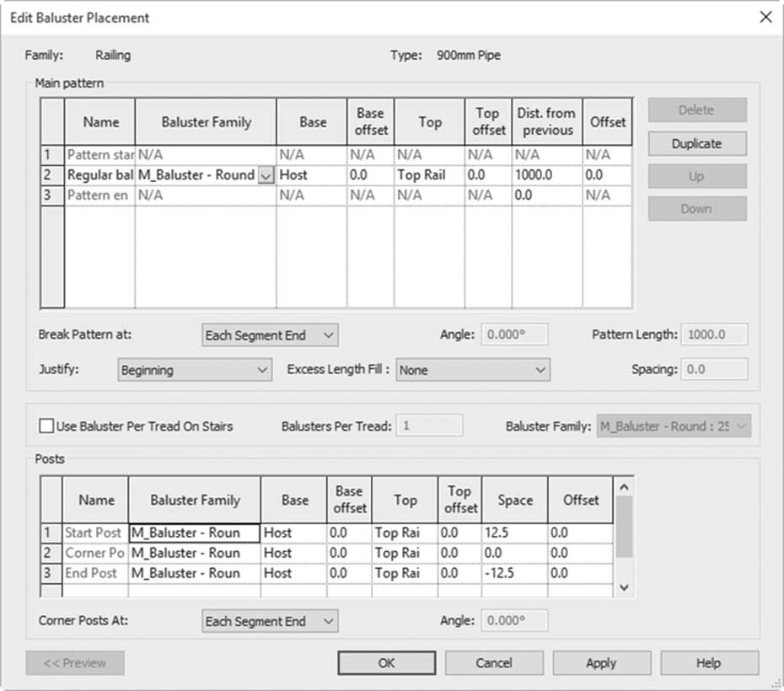
Task: Click the Main pattern Angle field
Action: point(514,335)
